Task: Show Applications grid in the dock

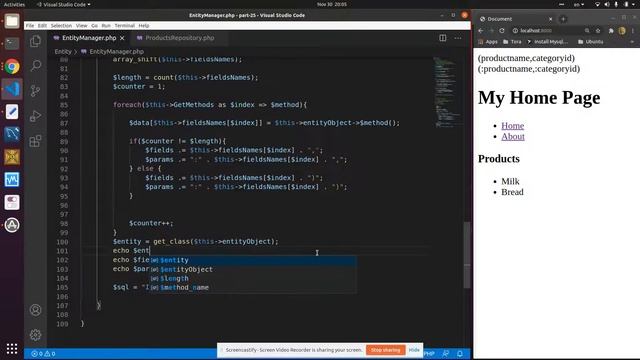Action: (x=12, y=348)
